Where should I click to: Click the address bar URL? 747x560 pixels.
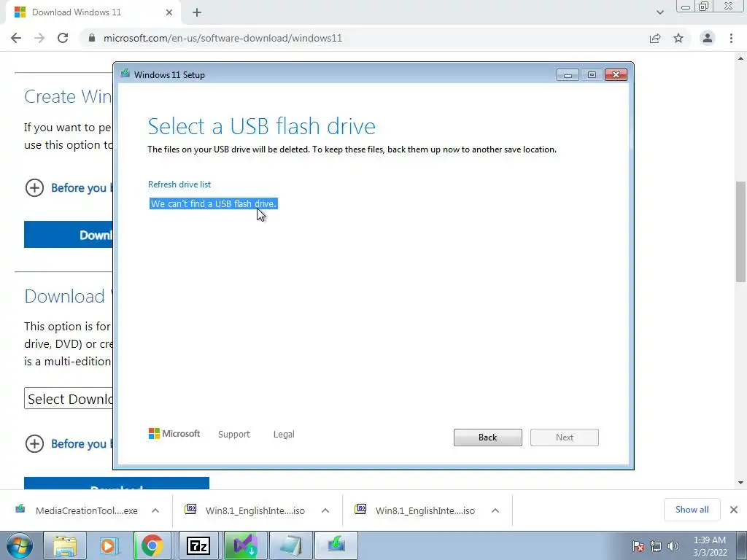pyautogui.click(x=222, y=38)
